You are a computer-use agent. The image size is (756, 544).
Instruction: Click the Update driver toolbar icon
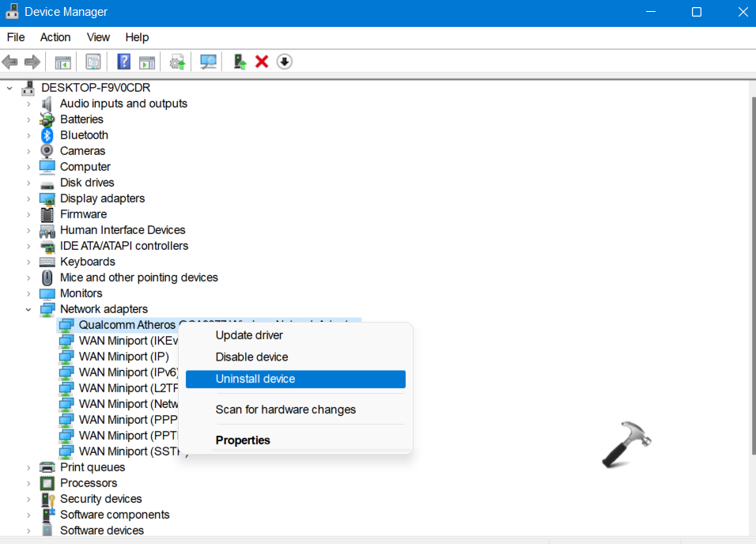[177, 62]
